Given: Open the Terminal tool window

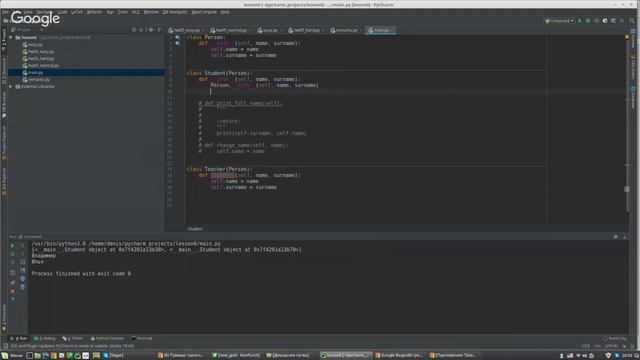Looking at the screenshot, I should point(142,338).
